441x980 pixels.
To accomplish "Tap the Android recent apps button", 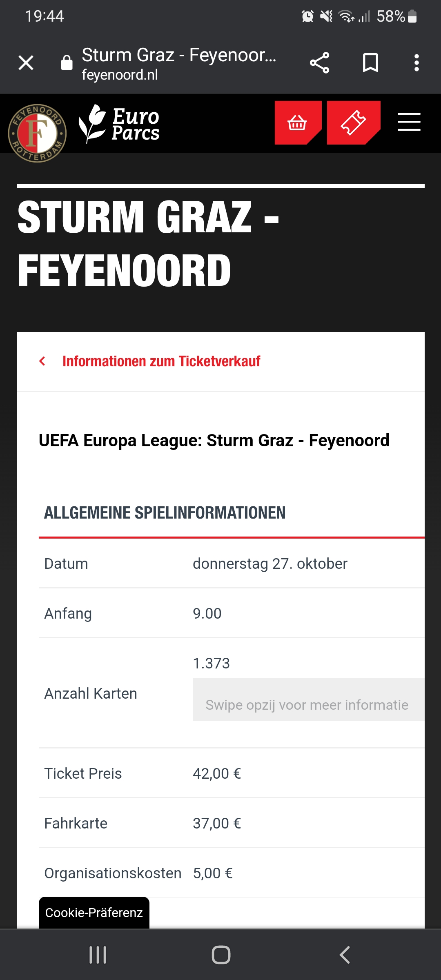I will [98, 955].
